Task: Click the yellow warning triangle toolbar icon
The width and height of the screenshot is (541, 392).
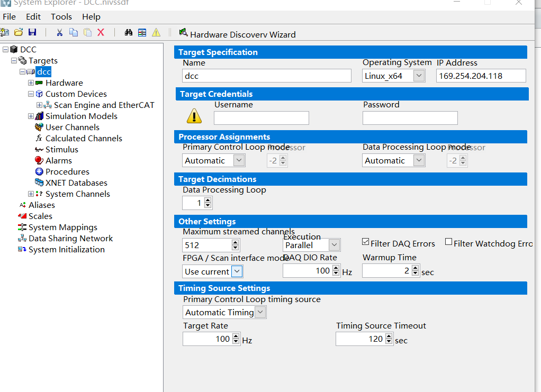Action: coord(155,32)
